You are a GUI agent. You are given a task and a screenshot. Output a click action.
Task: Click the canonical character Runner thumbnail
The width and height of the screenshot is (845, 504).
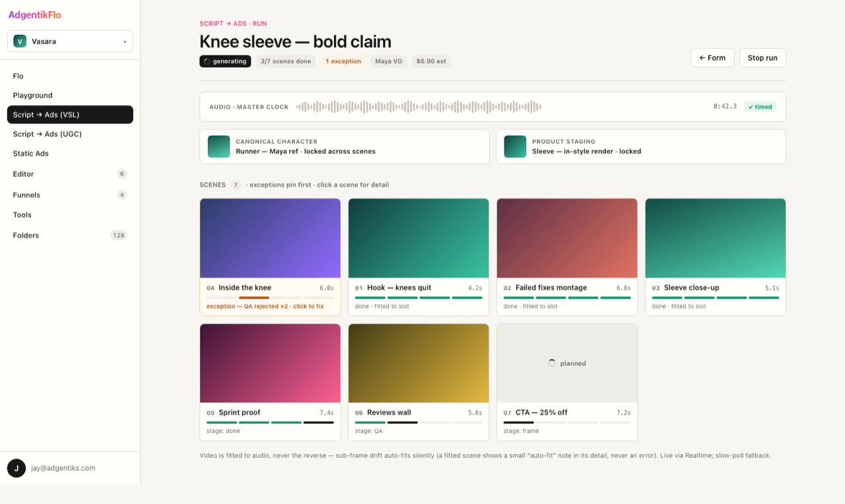(219, 146)
